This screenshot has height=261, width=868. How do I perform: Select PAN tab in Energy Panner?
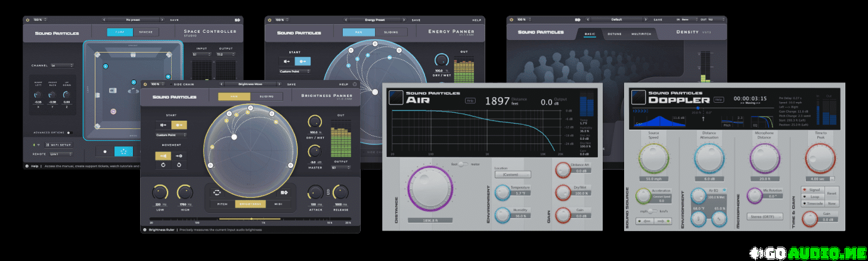[x=358, y=32]
